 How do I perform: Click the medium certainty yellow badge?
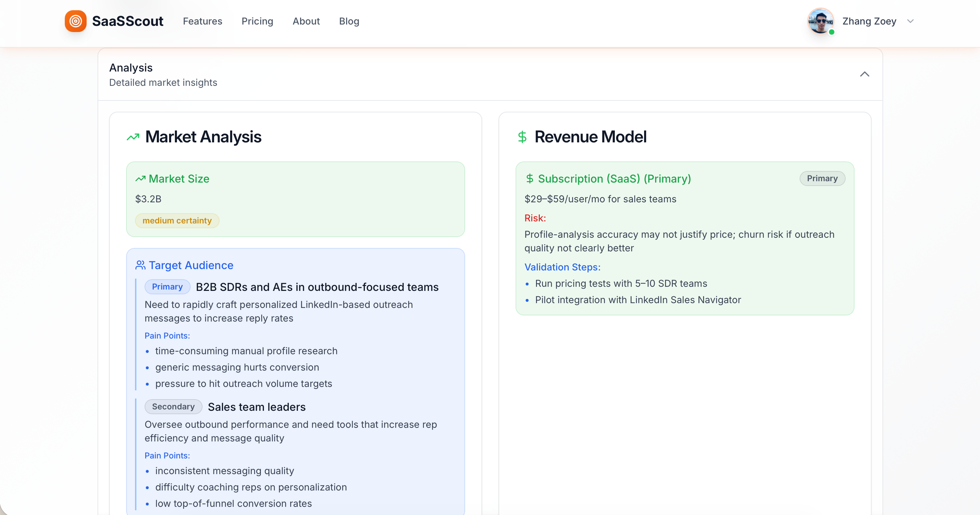tap(177, 220)
